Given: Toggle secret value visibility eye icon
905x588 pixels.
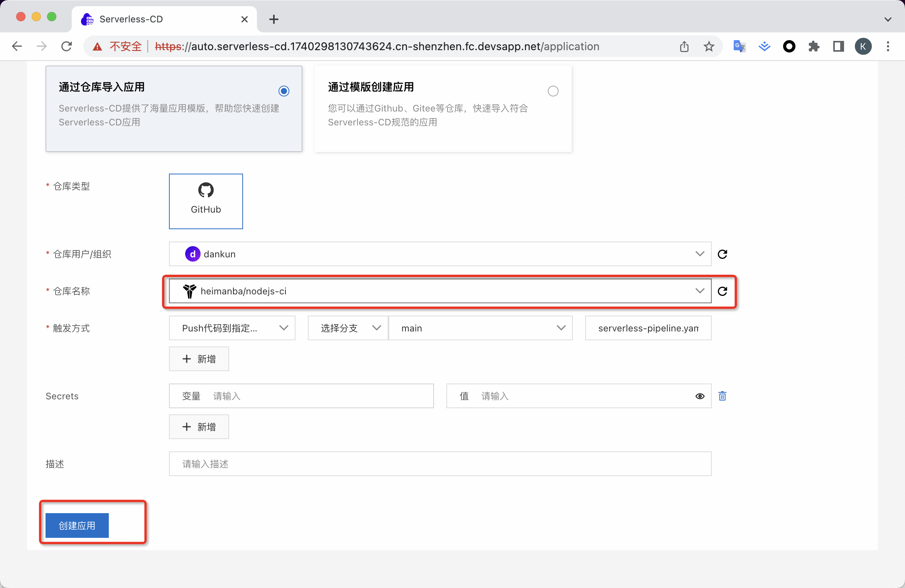Looking at the screenshot, I should 700,396.
